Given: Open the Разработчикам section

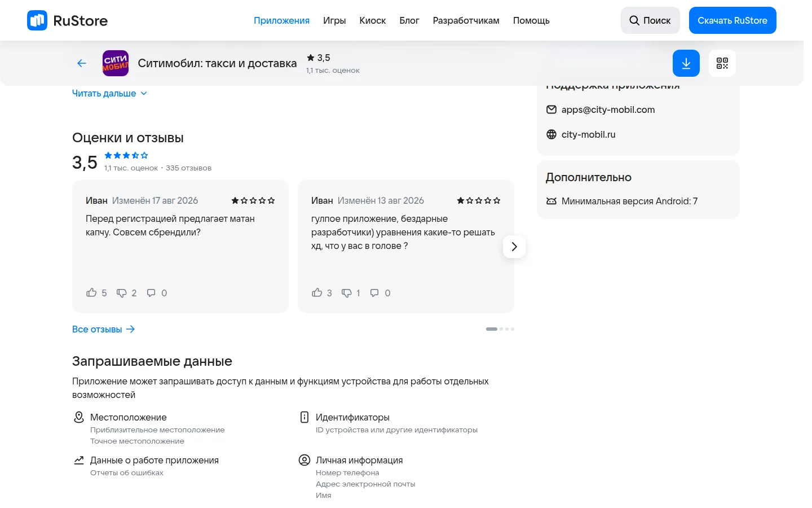Looking at the screenshot, I should (466, 20).
